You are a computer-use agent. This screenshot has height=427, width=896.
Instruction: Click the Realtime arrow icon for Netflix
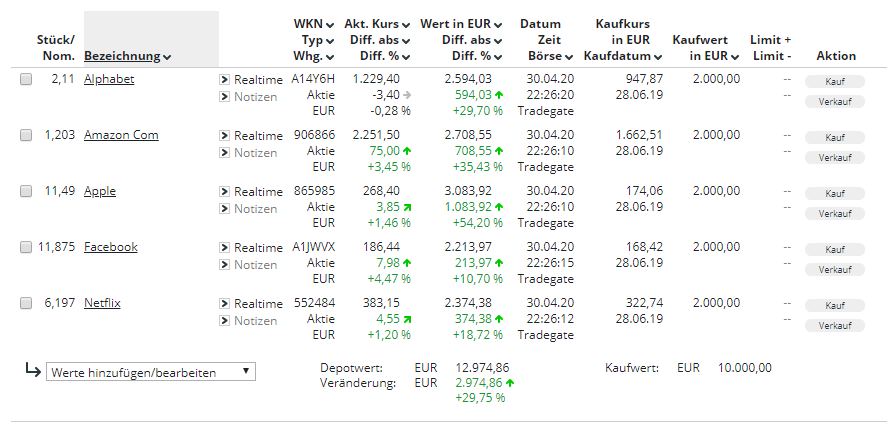pyautogui.click(x=224, y=304)
